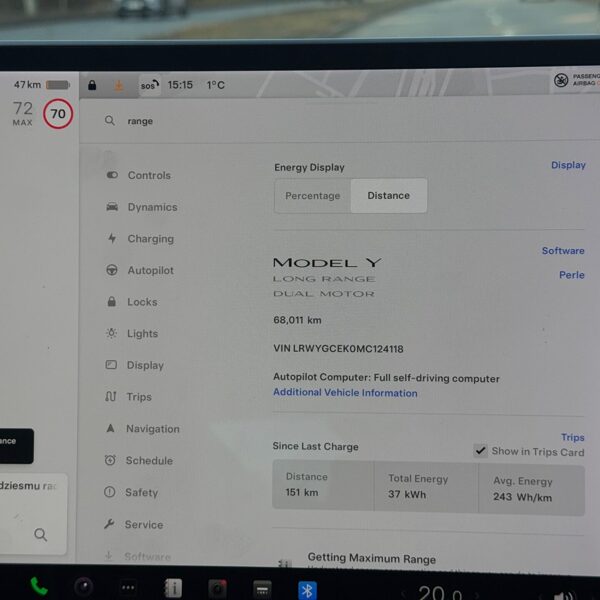Open the Charging settings menu

click(x=140, y=239)
